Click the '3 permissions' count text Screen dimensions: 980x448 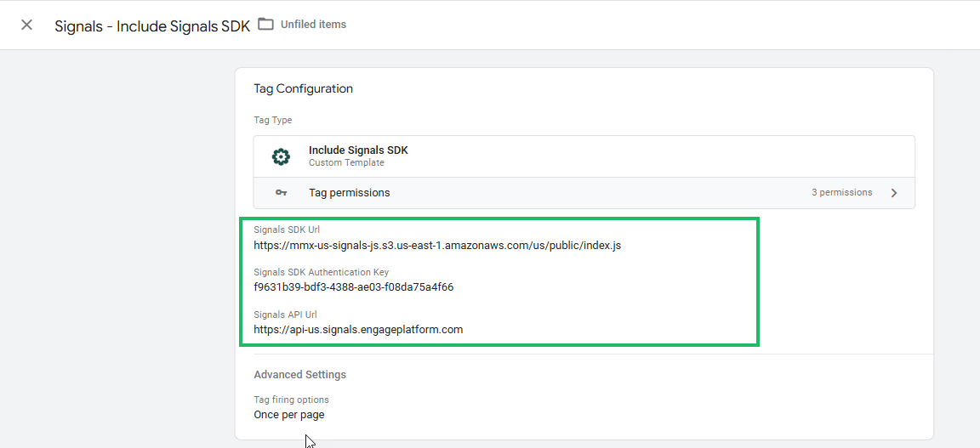[x=841, y=193]
